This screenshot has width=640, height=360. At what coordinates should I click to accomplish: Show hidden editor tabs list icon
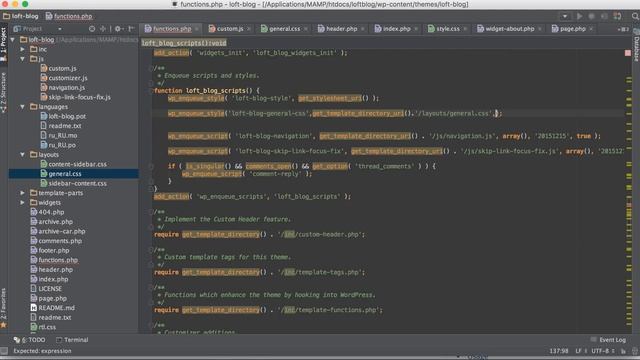(623, 29)
